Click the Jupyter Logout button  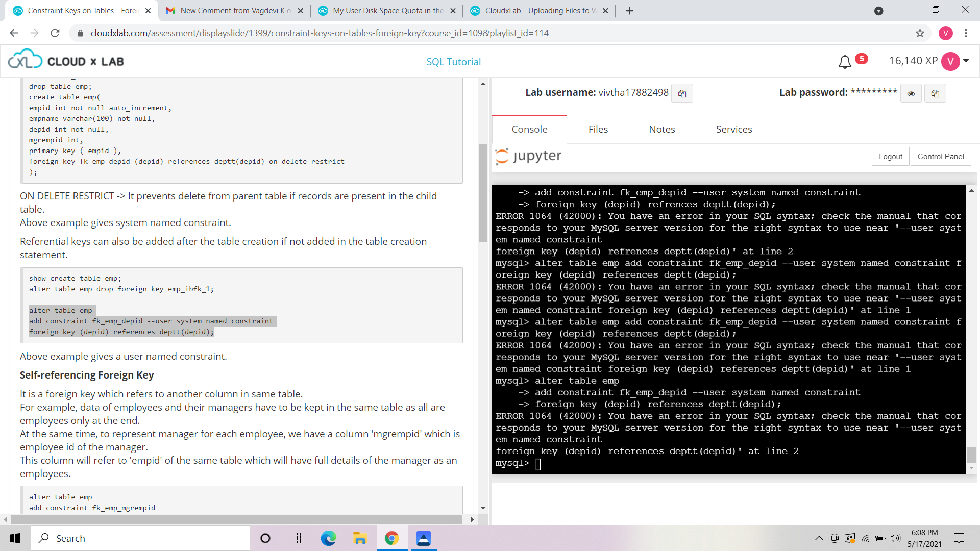pos(891,157)
